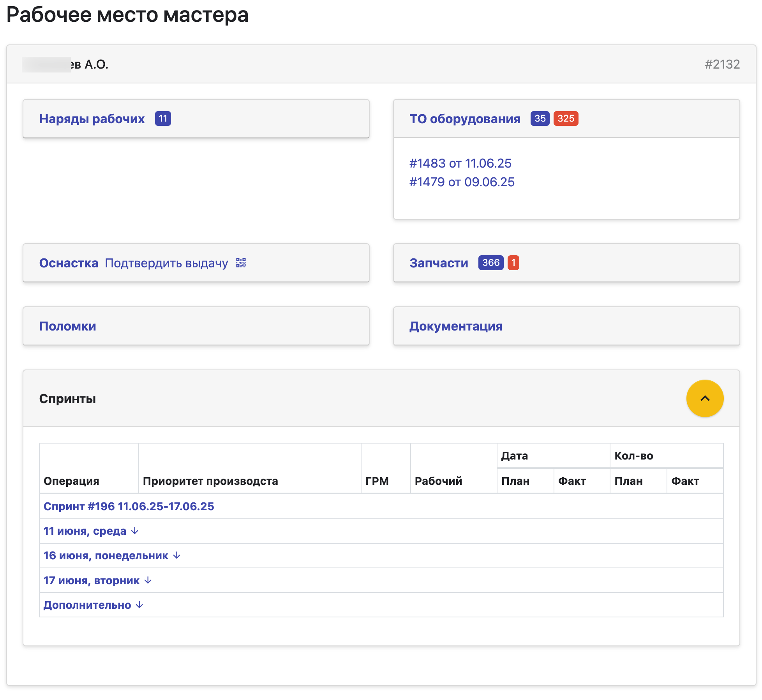This screenshot has width=762, height=700.
Task: Click the red 1 badge on Запчасти
Action: (x=513, y=263)
